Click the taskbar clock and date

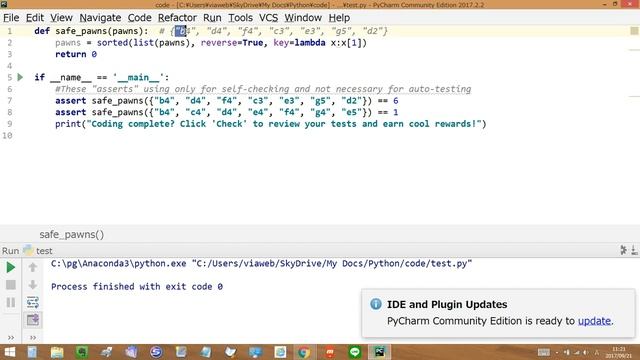click(619, 352)
